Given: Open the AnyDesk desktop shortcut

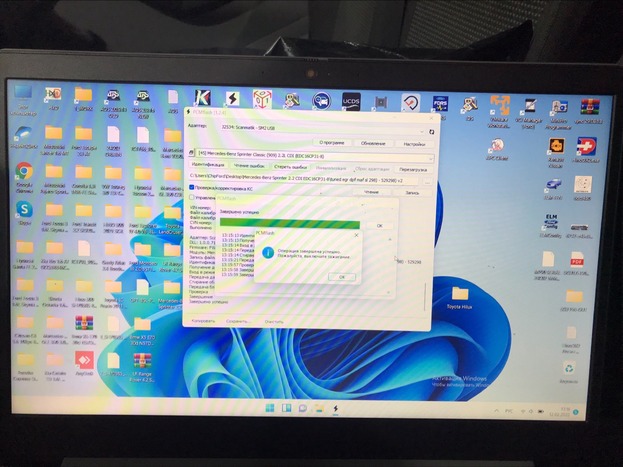Looking at the screenshot, I should pyautogui.click(x=83, y=360).
